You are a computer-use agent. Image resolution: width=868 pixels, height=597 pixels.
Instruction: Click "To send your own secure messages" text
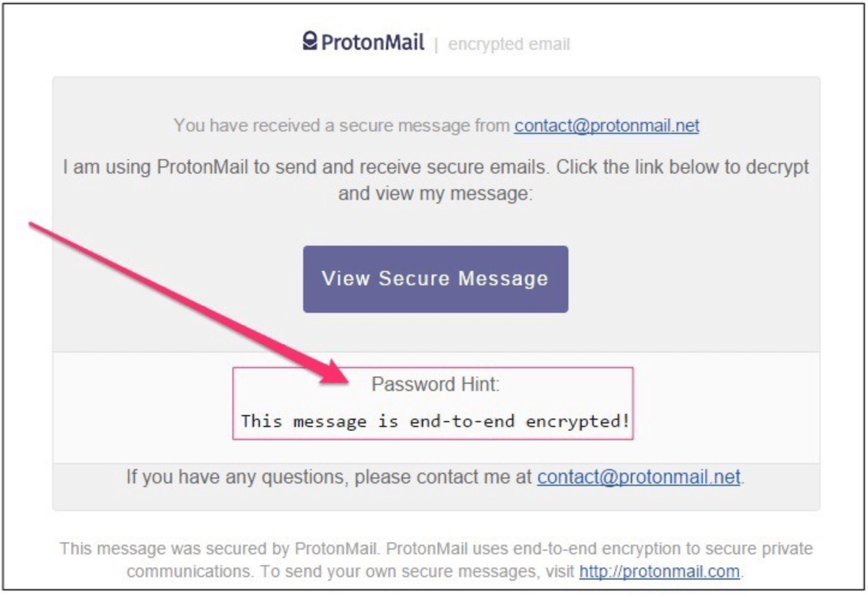coord(399,571)
